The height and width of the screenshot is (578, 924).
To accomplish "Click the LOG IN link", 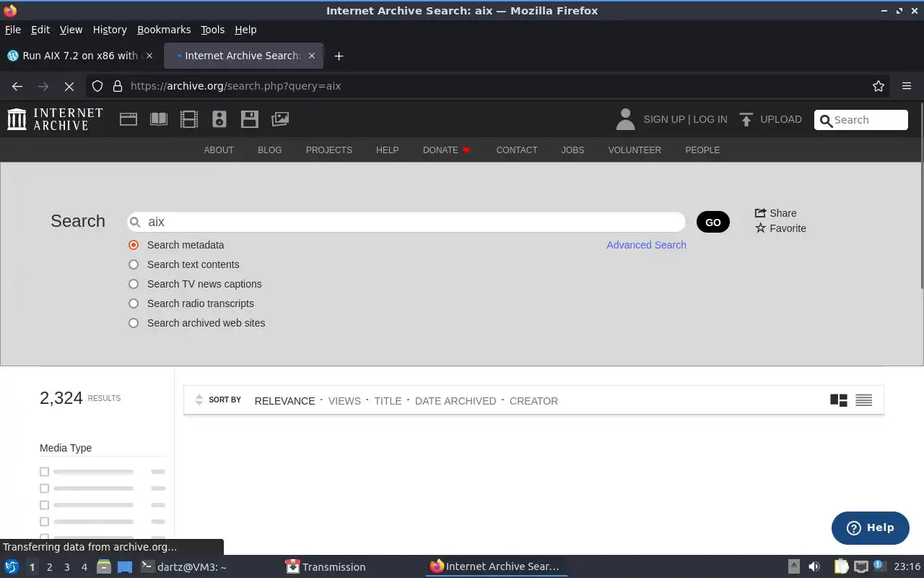I will pos(710,119).
